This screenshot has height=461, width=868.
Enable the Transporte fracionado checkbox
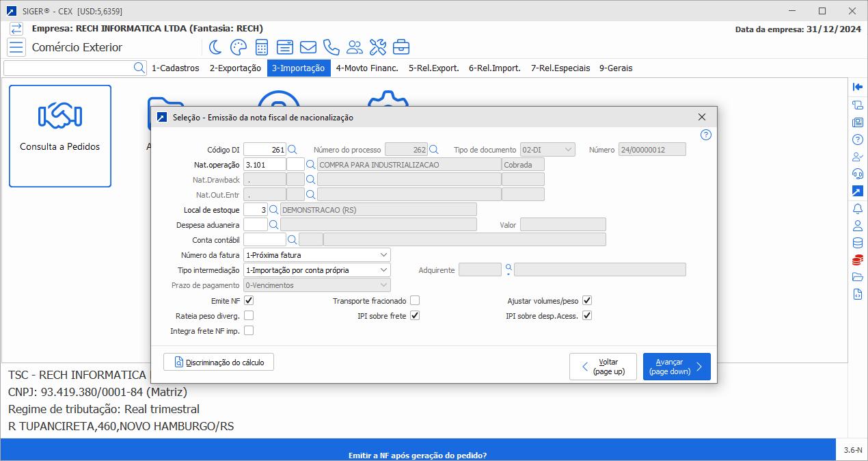415,300
